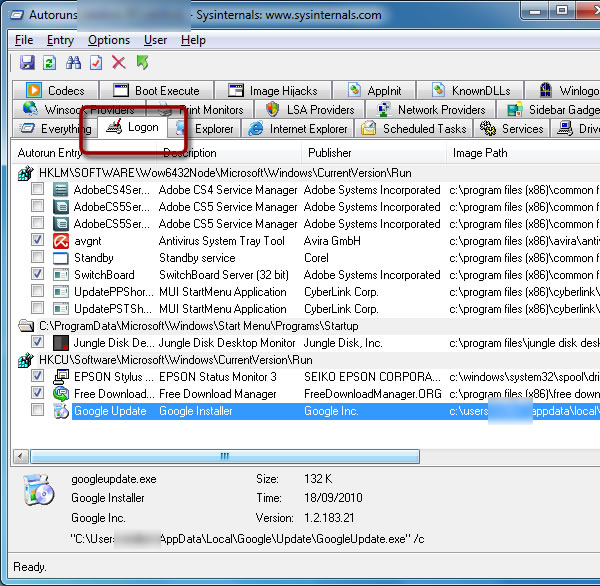
Task: Click the HKCU Run registry key icon
Action: [x=26, y=360]
